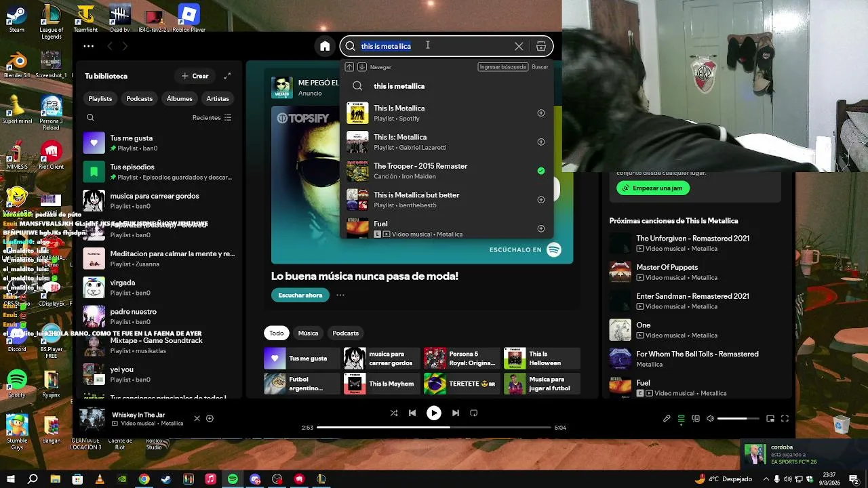Go to Spotify Home via the house icon
Screen dimensions: 868x488
325,46
